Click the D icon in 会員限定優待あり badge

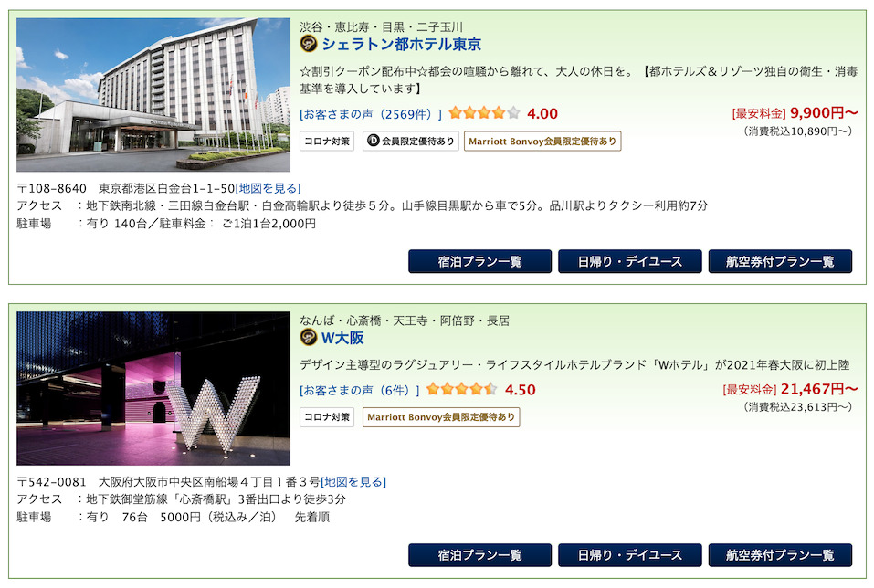pos(374,141)
